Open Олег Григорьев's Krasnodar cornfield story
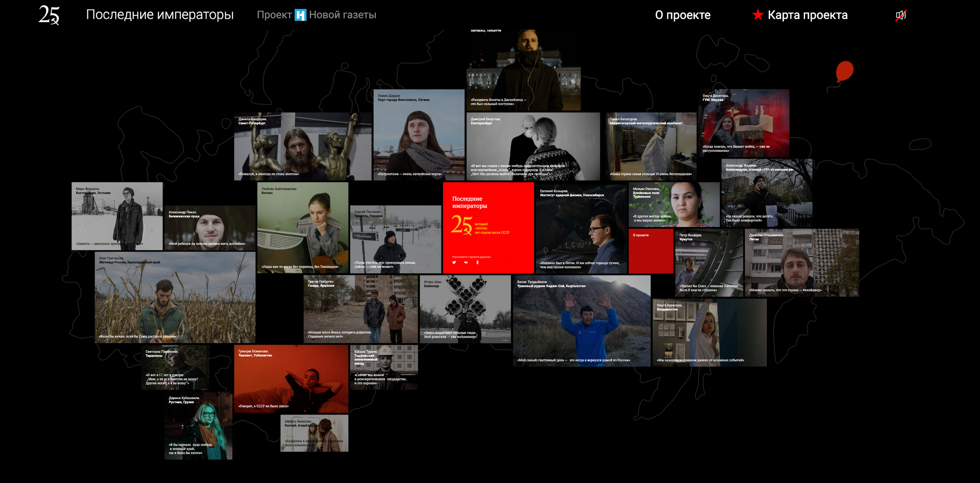Image resolution: width=980 pixels, height=483 pixels. (175, 297)
